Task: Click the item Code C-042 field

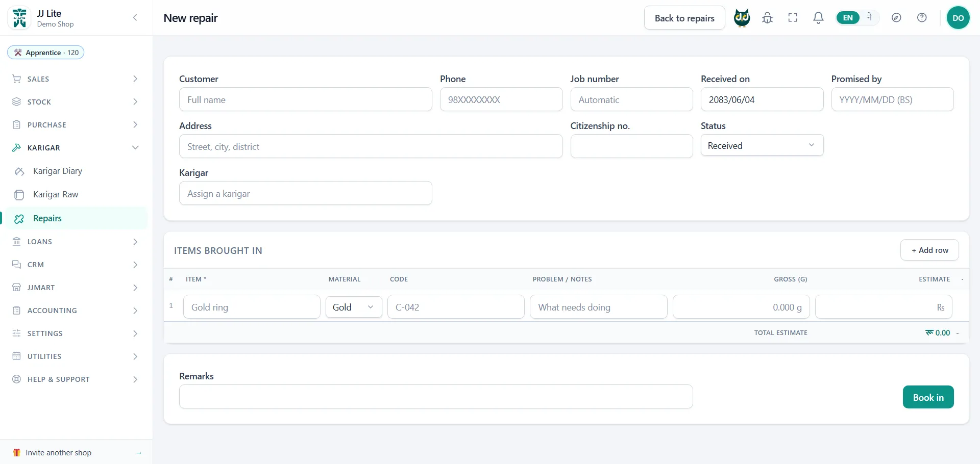Action: coord(456,307)
